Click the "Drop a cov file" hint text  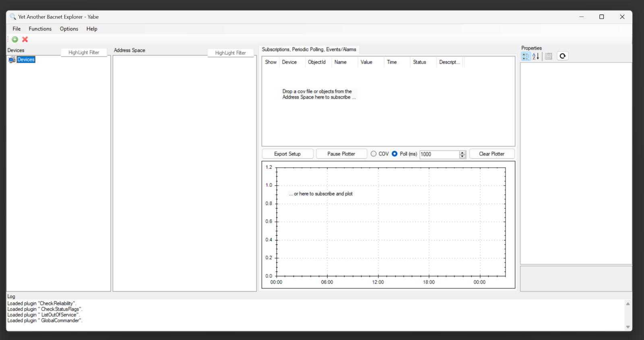pos(319,94)
